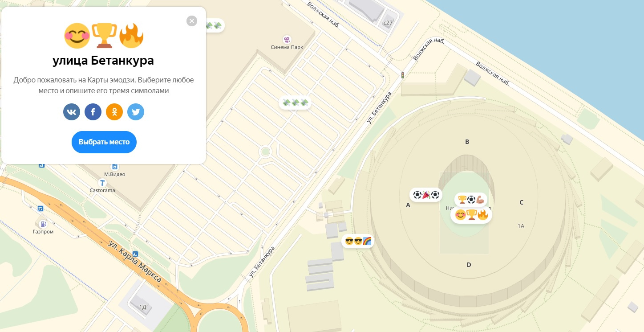Click the building labeled 1Д
Image resolution: width=644 pixels, height=332 pixels.
click(142, 307)
